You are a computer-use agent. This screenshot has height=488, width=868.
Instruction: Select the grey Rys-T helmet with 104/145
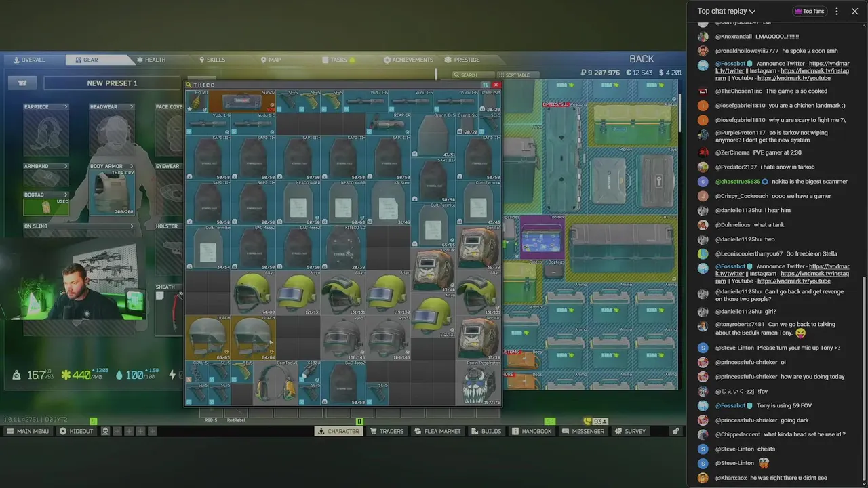tap(389, 338)
